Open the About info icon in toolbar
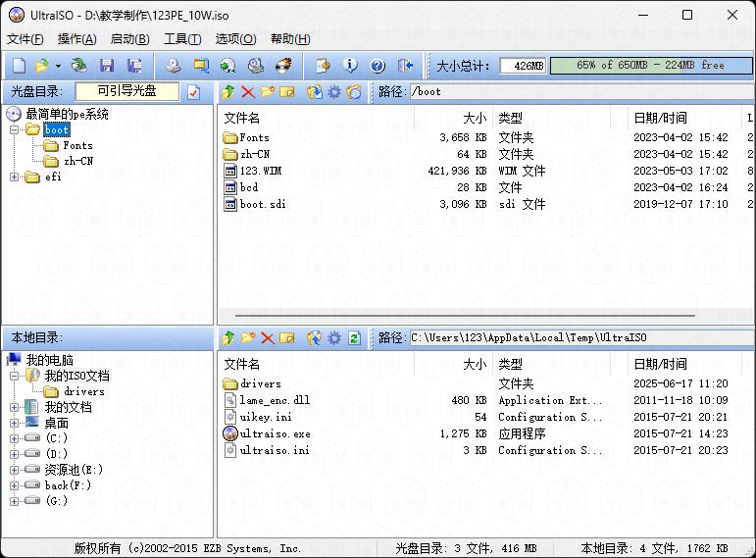Viewport: 756px width, 558px height. point(350,66)
